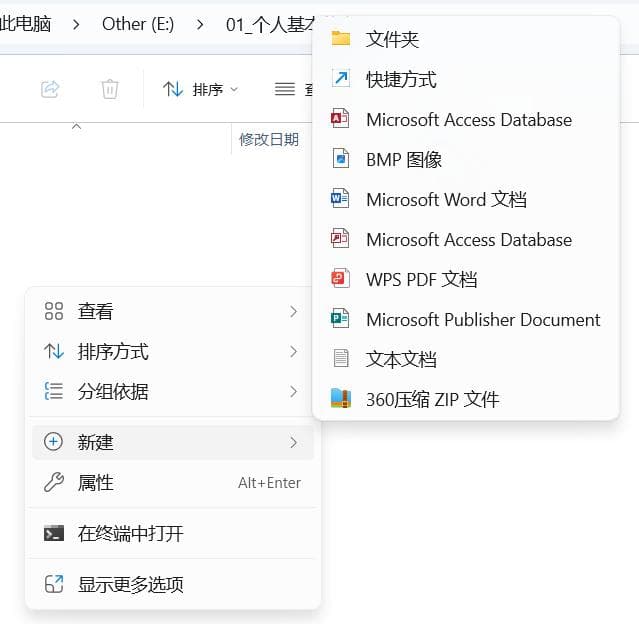Expand the chevron arrow on 新建 row
This screenshot has height=624, width=639.
pyautogui.click(x=293, y=442)
